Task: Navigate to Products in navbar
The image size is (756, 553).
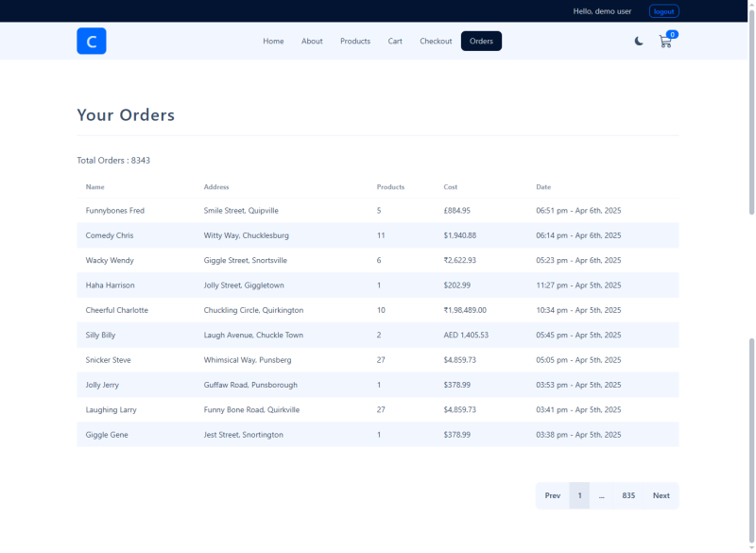Action: click(355, 41)
